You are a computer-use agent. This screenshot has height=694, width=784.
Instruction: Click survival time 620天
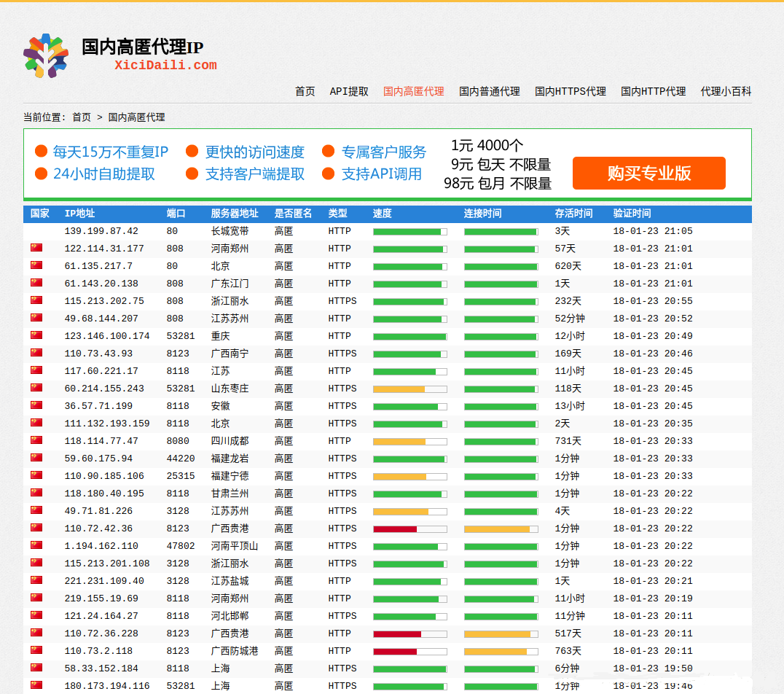pyautogui.click(x=568, y=265)
